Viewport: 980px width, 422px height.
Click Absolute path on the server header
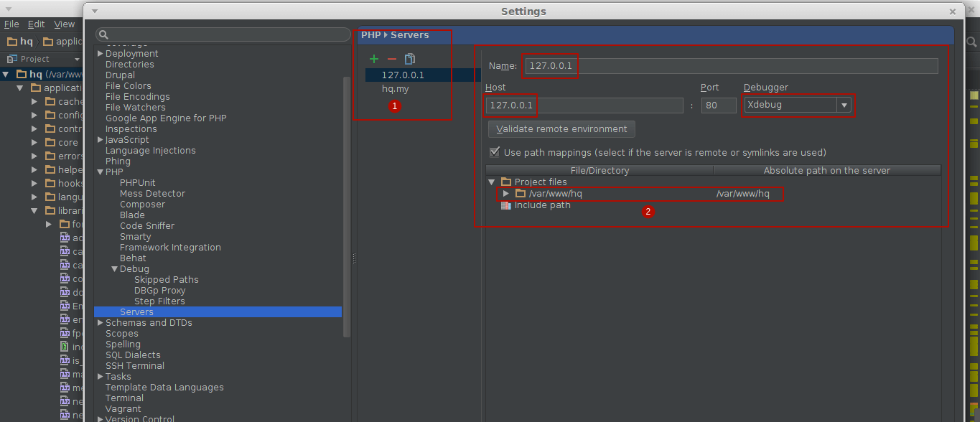[x=826, y=171]
